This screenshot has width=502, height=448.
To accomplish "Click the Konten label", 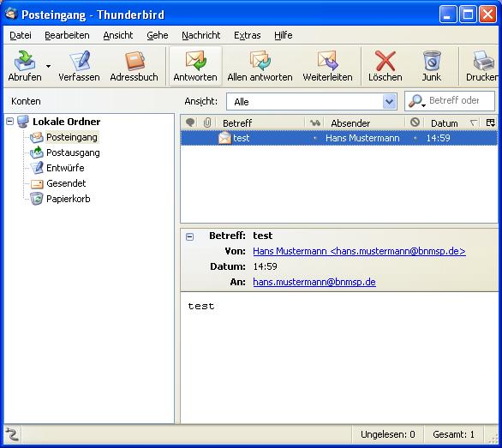I will coord(26,102).
